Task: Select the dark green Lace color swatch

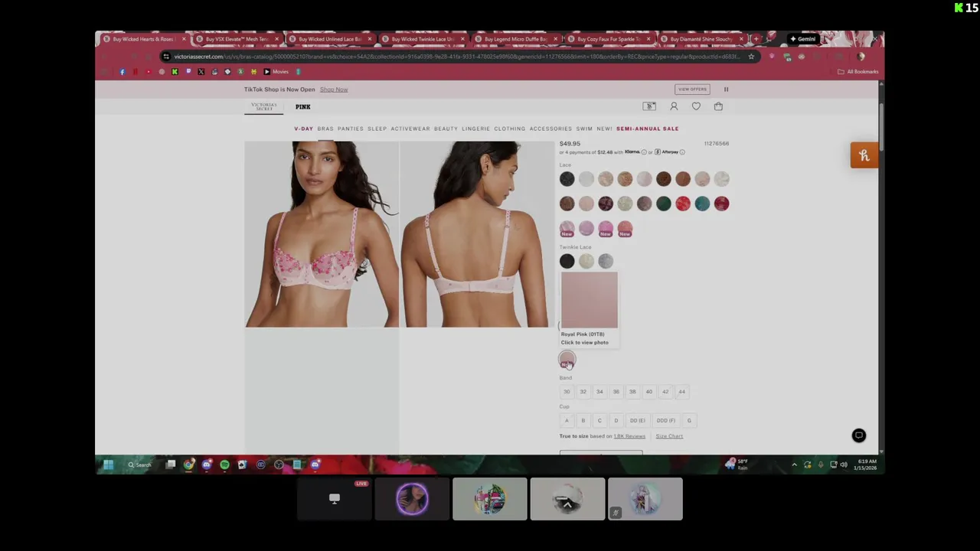Action: tap(664, 204)
